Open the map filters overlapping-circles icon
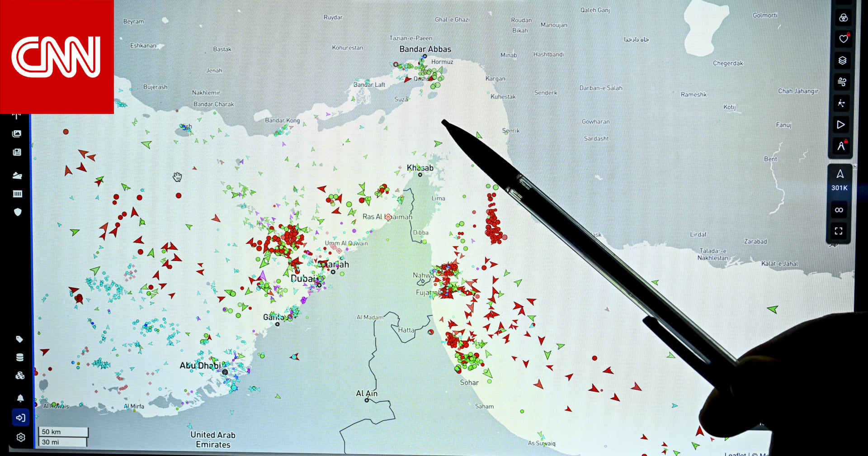The height and width of the screenshot is (456, 868). point(843,18)
